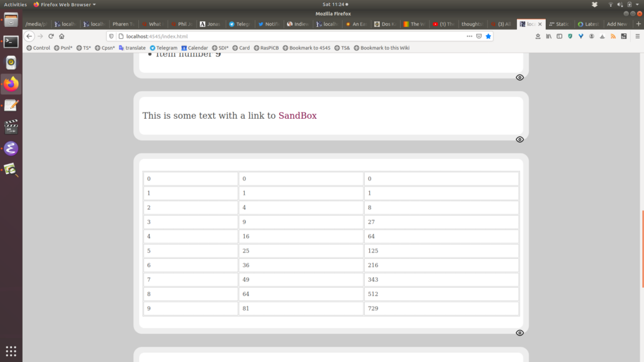
Task: Open Calendar bookmark
Action: (195, 48)
